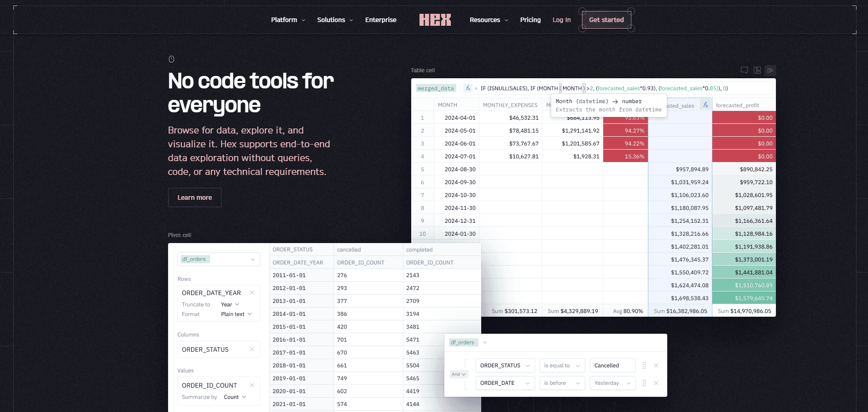Screen dimensions: 868x412
Task: Click the merged_data tag in the formula bar
Action: pyautogui.click(x=436, y=88)
